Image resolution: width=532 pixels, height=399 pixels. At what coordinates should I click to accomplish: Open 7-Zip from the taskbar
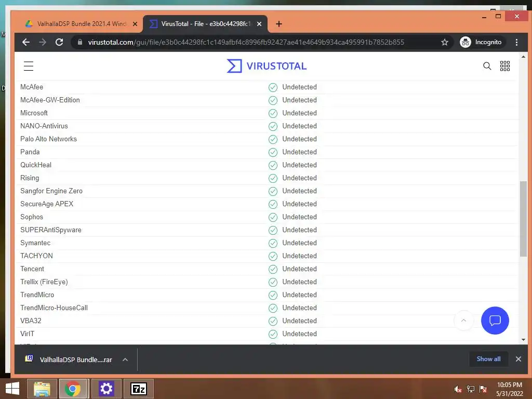coord(138,389)
